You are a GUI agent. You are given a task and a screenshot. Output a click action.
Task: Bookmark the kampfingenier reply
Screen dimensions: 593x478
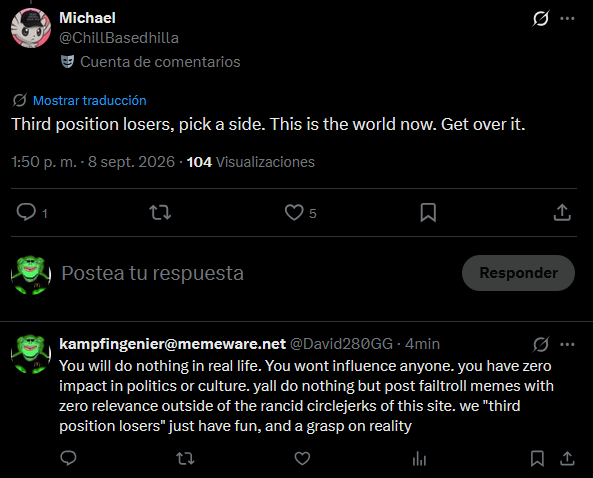[x=537, y=459]
